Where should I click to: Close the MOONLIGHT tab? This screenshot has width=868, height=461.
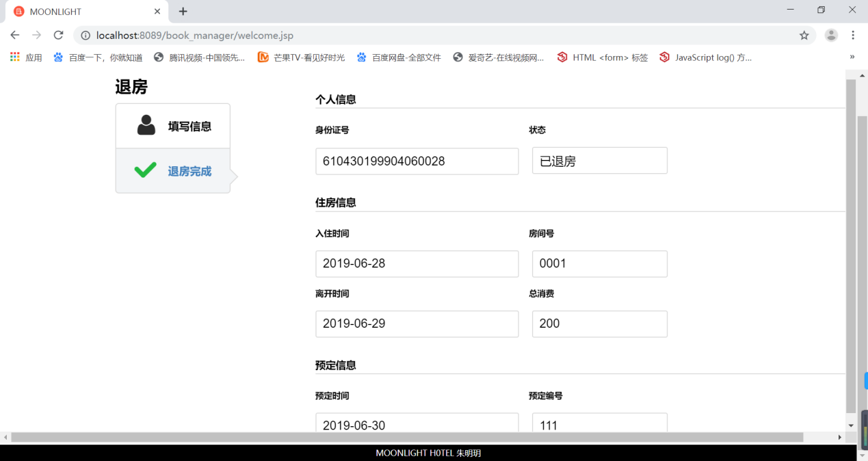pyautogui.click(x=157, y=12)
